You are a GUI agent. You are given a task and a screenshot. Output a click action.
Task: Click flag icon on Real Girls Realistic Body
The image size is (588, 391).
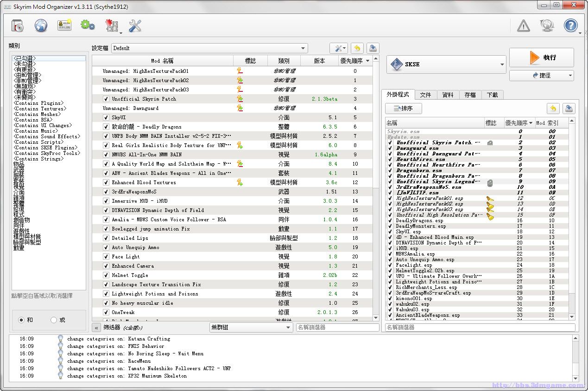point(240,145)
